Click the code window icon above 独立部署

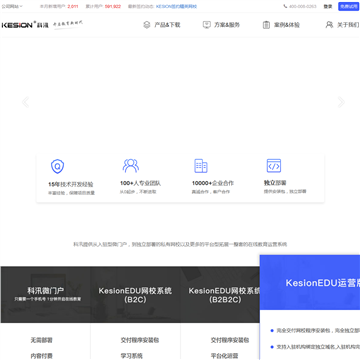(274, 166)
